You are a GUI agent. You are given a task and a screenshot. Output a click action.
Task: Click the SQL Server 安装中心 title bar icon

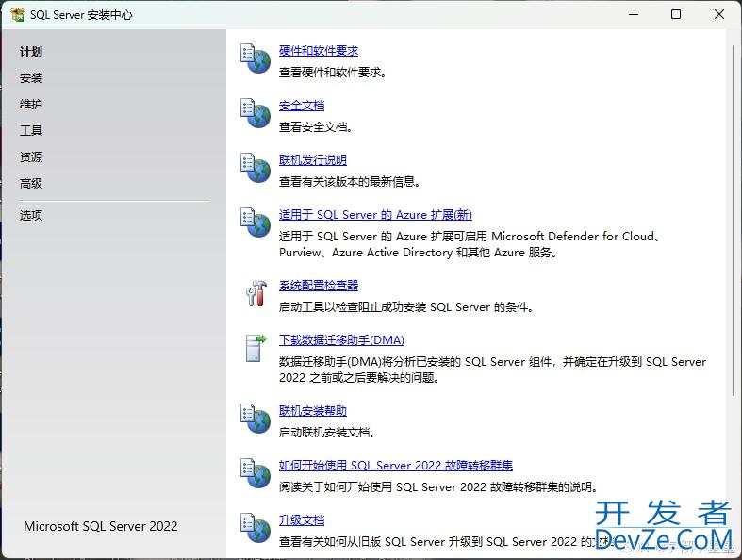pyautogui.click(x=18, y=15)
